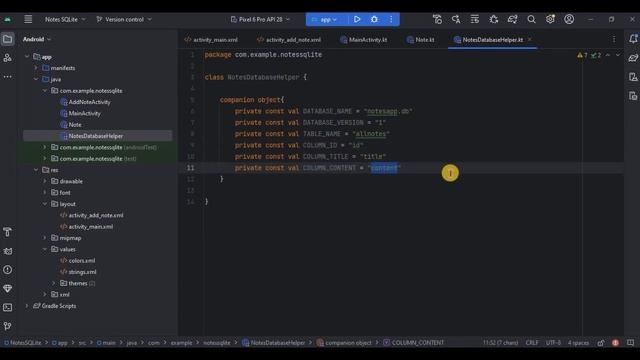Click the cursor position indicator 11:52
Image resolution: width=640 pixels, height=360 pixels.
click(x=500, y=343)
